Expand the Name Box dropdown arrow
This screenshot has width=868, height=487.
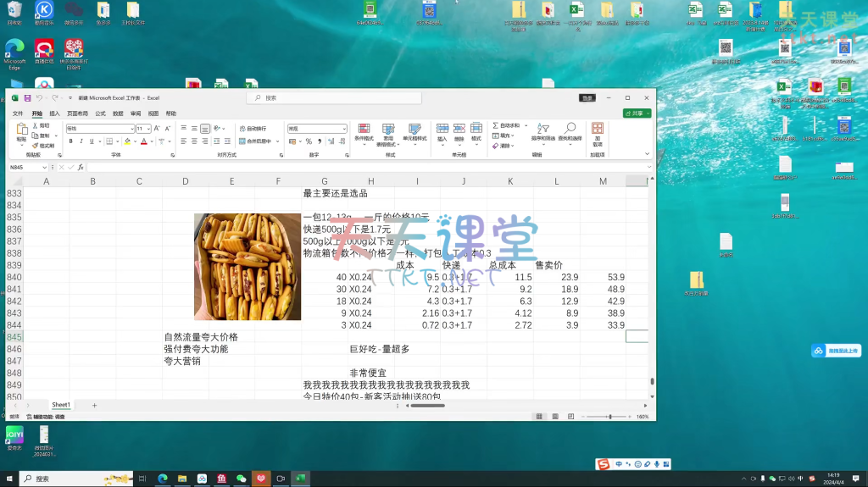(x=45, y=168)
